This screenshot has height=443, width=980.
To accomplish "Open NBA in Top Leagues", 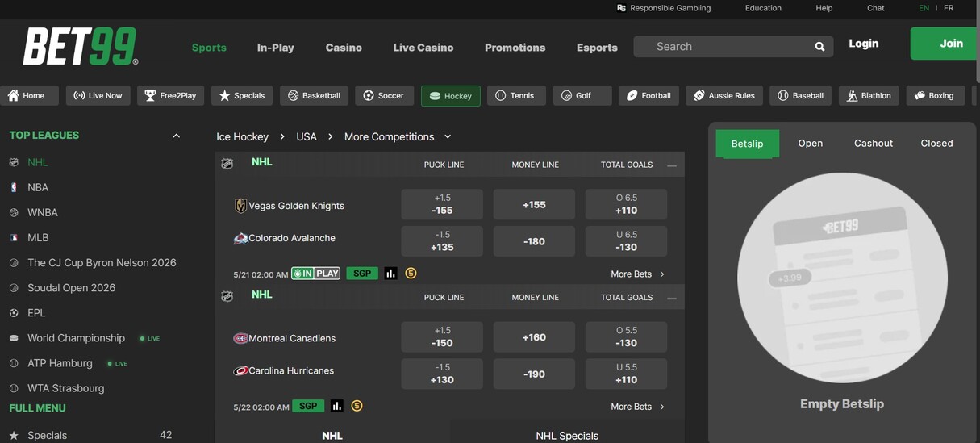I will (x=38, y=187).
